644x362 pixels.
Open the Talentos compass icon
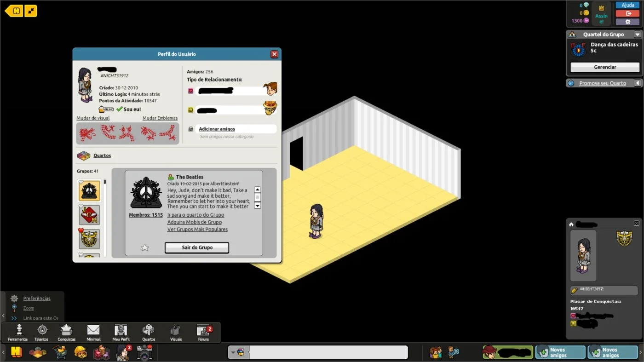point(42,330)
